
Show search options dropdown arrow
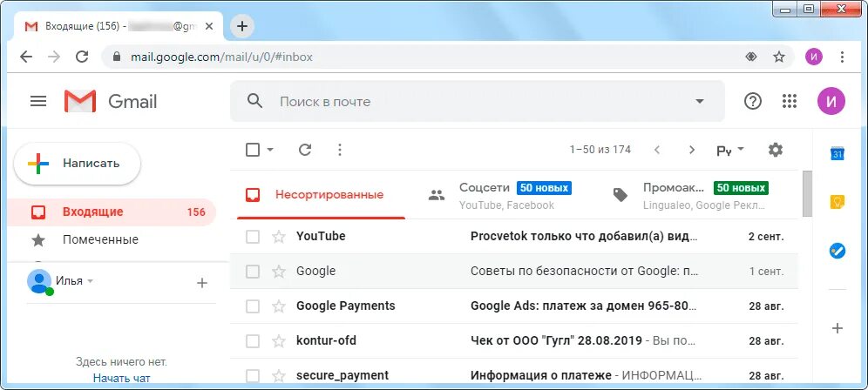pyautogui.click(x=700, y=101)
